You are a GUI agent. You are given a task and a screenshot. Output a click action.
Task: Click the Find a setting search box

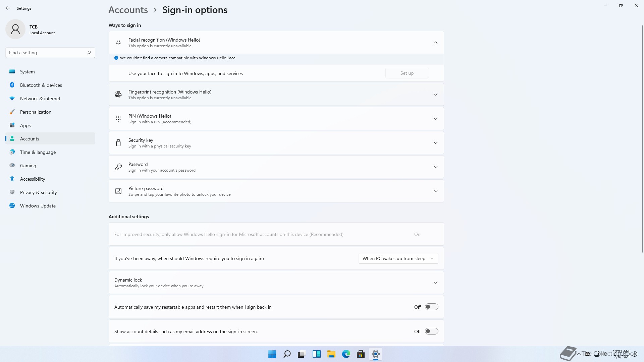point(50,53)
